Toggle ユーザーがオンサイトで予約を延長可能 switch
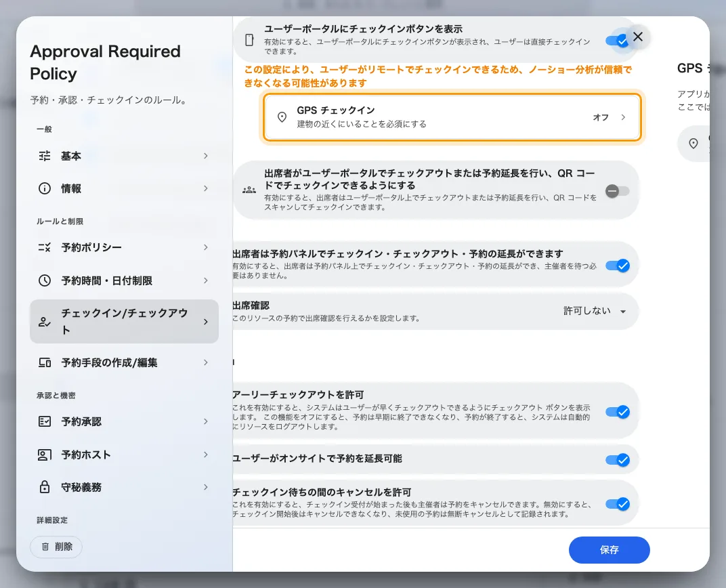 tap(617, 460)
